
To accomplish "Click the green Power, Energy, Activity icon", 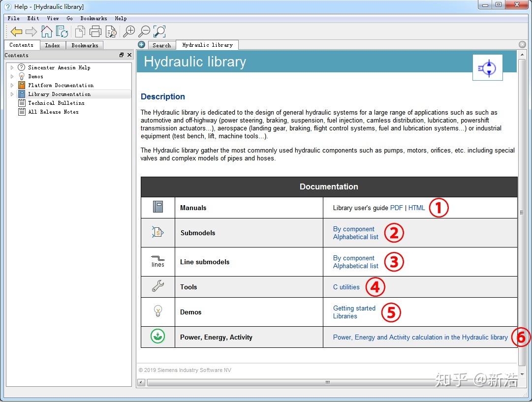I will tap(158, 336).
